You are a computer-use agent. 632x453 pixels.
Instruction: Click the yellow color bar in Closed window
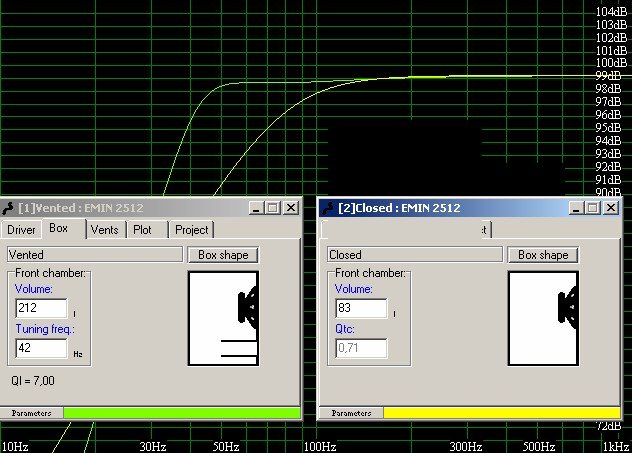(502, 413)
